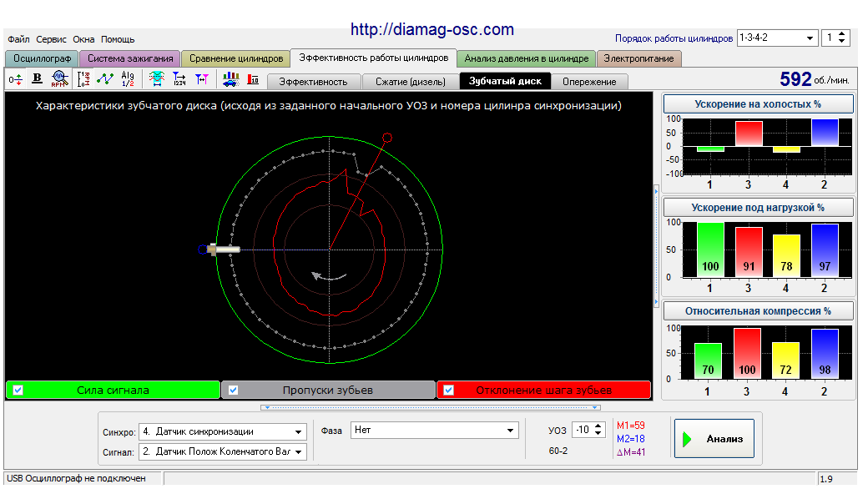The height and width of the screenshot is (489, 868).
Task: Click the car with colored bars icon
Action: [x=230, y=79]
